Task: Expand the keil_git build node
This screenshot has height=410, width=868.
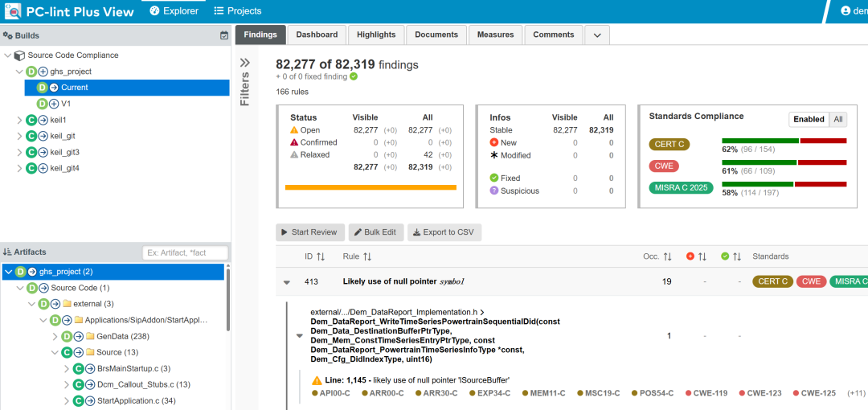Action: pyautogui.click(x=19, y=136)
